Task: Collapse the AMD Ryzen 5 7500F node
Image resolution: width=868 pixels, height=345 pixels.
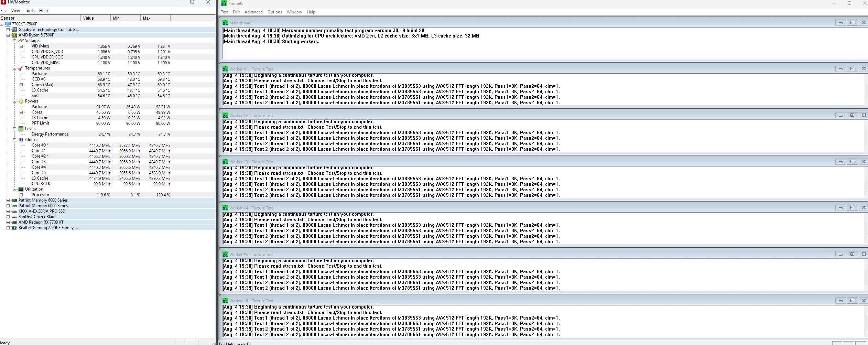Action: coord(8,35)
